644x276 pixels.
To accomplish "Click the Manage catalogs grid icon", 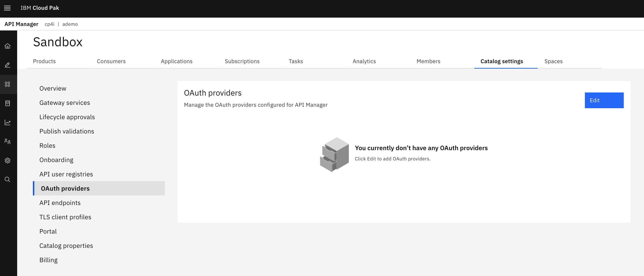I will (x=7, y=84).
